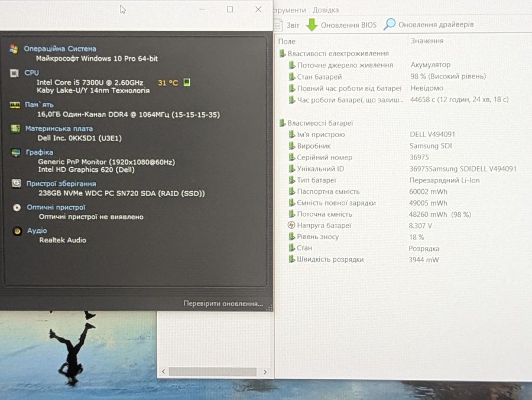Viewport: 532px width, 400px height.
Task: Click the voltage icon beside Напруга батареї
Action: pos(291,225)
